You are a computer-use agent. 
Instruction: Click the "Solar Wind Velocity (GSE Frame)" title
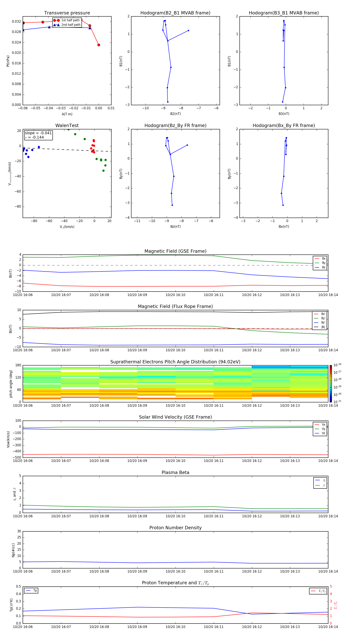pyautogui.click(x=175, y=417)
